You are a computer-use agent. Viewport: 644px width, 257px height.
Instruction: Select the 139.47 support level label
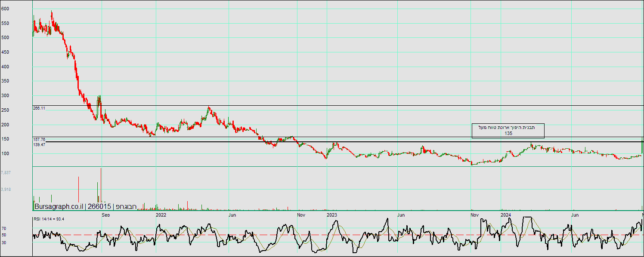(39, 145)
